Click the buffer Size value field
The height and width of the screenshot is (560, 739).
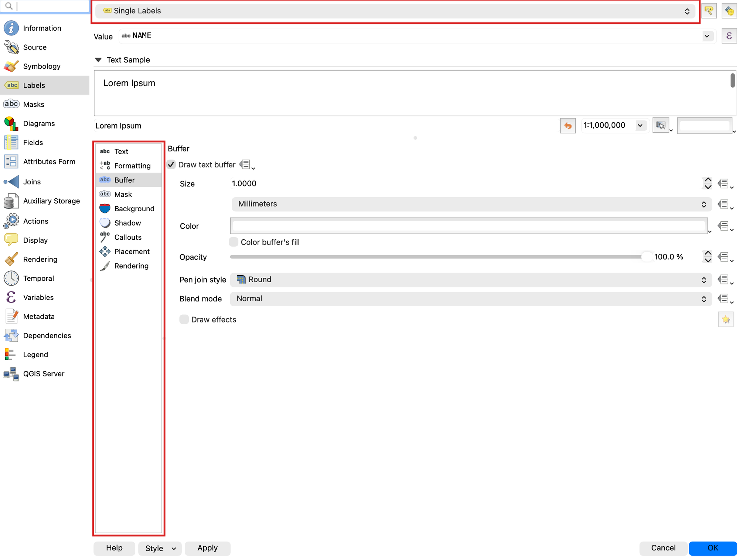[465, 184]
